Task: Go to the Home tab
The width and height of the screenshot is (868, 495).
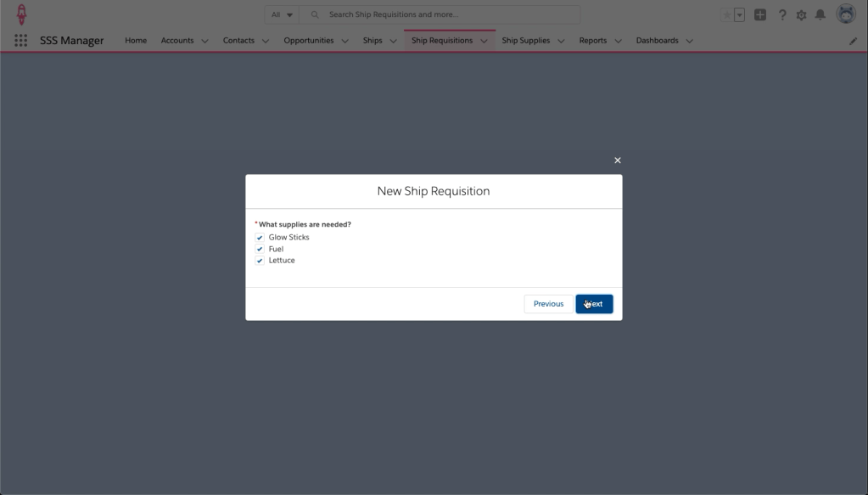Action: point(136,41)
